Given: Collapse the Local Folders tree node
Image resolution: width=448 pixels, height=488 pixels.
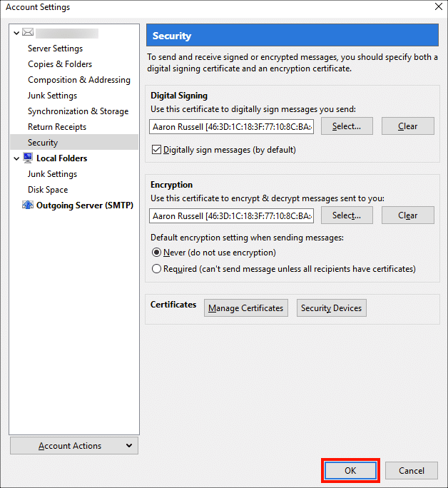Looking at the screenshot, I should tap(16, 158).
